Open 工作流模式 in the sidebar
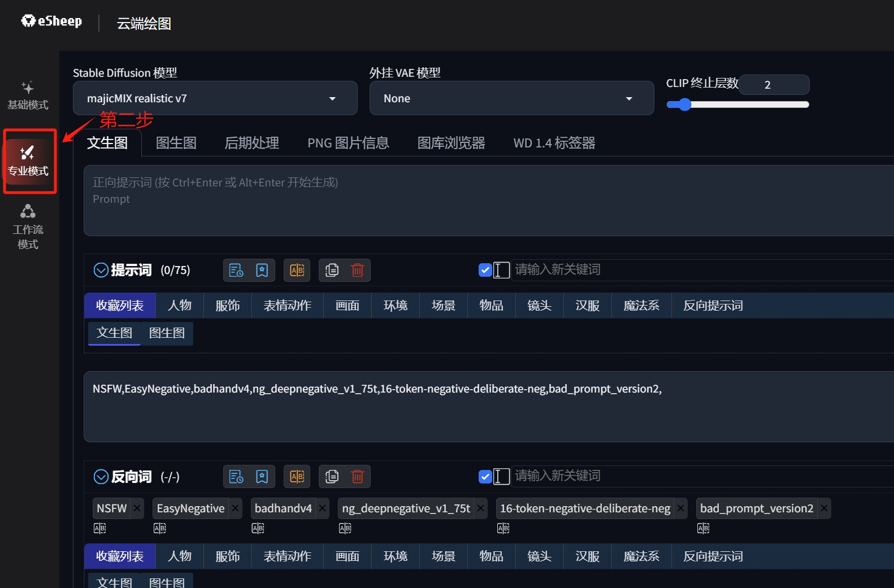This screenshot has width=894, height=588. tap(28, 227)
